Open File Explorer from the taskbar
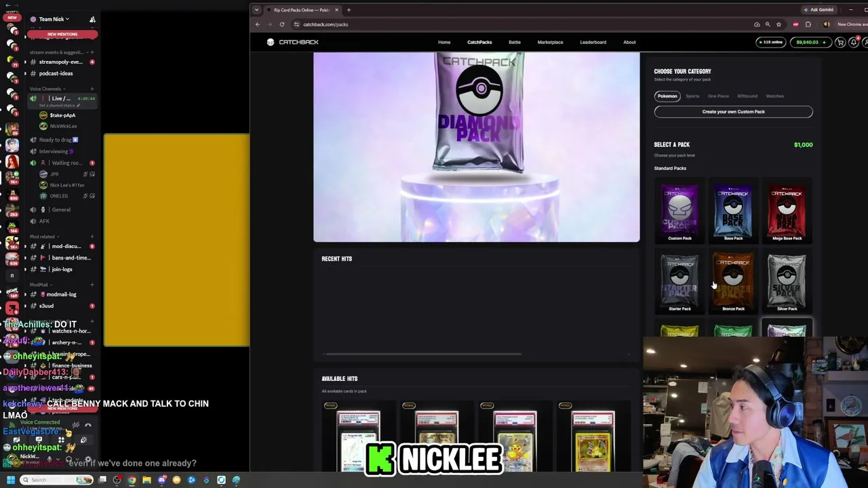 click(146, 480)
